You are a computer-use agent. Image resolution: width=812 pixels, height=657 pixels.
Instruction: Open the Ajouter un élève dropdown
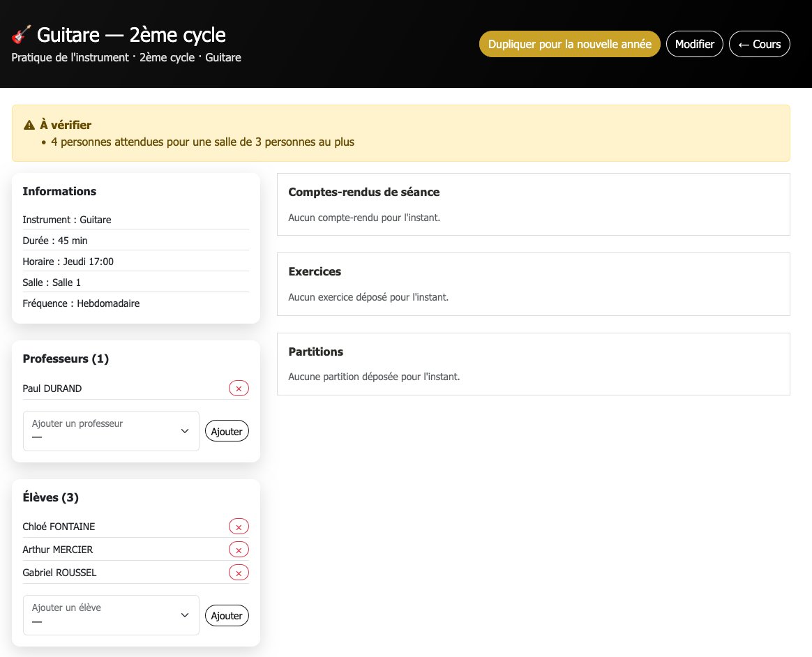(111, 615)
